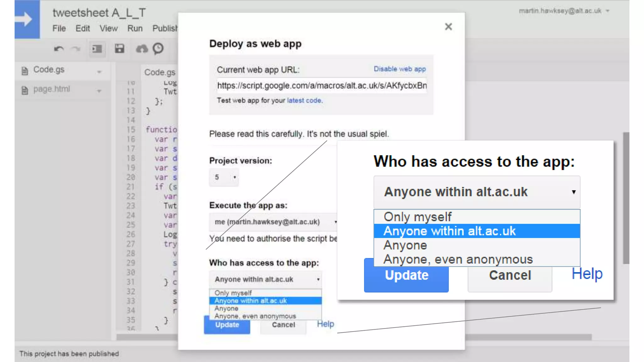Click the indent format icon
Image resolution: width=644 pixels, height=362 pixels.
tap(97, 49)
